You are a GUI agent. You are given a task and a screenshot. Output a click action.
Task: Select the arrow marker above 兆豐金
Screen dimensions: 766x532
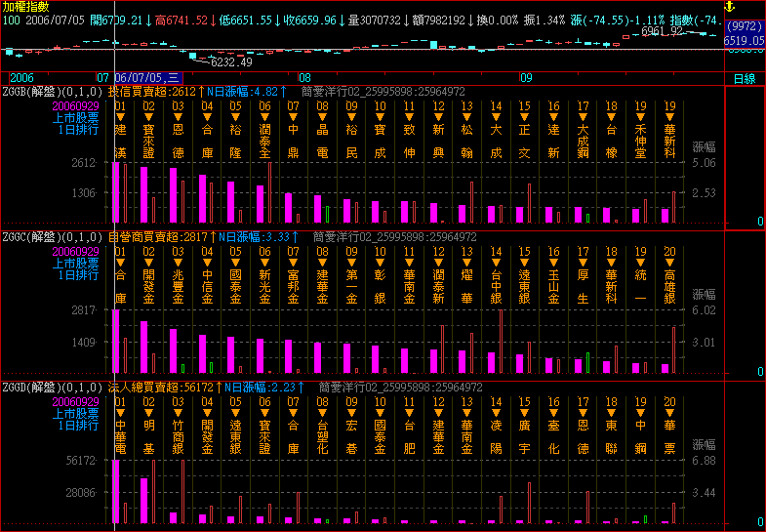pos(178,264)
